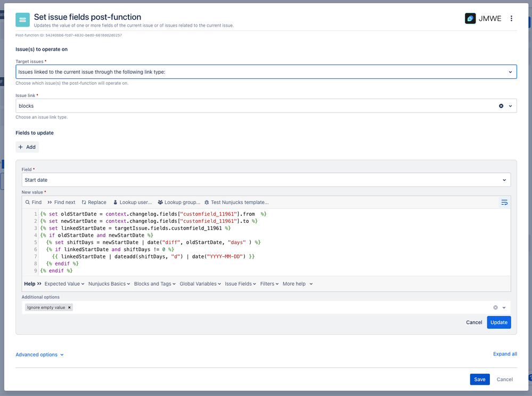
Task: Clear the blocks issue link selection
Action: click(x=501, y=106)
